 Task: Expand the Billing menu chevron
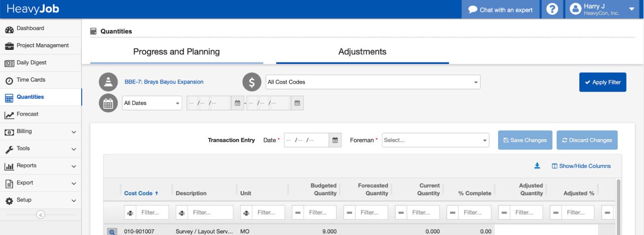74,132
